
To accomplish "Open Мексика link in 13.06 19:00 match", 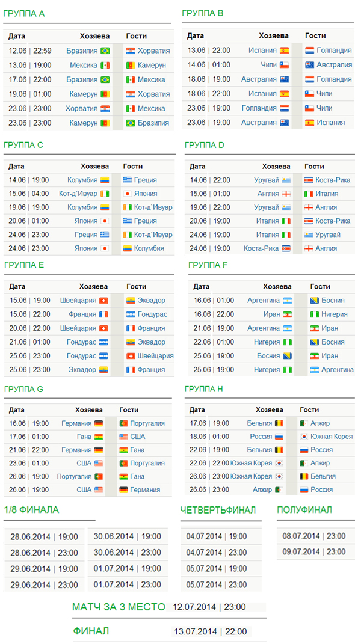I will pyautogui.click(x=84, y=65).
